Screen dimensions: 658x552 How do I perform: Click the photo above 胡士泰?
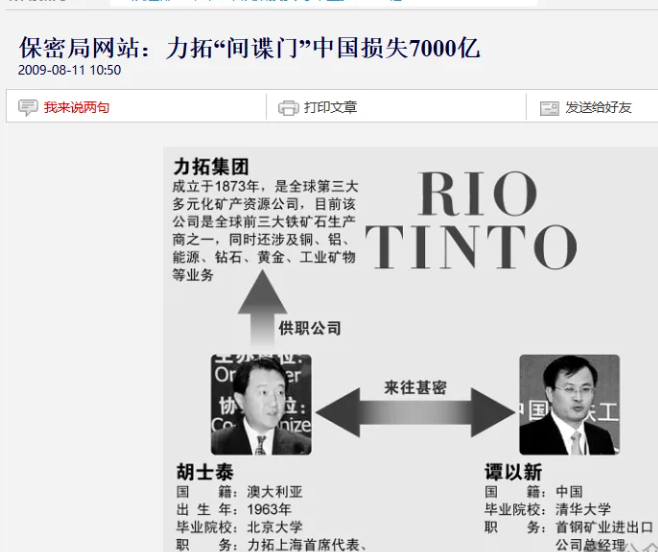(x=261, y=405)
